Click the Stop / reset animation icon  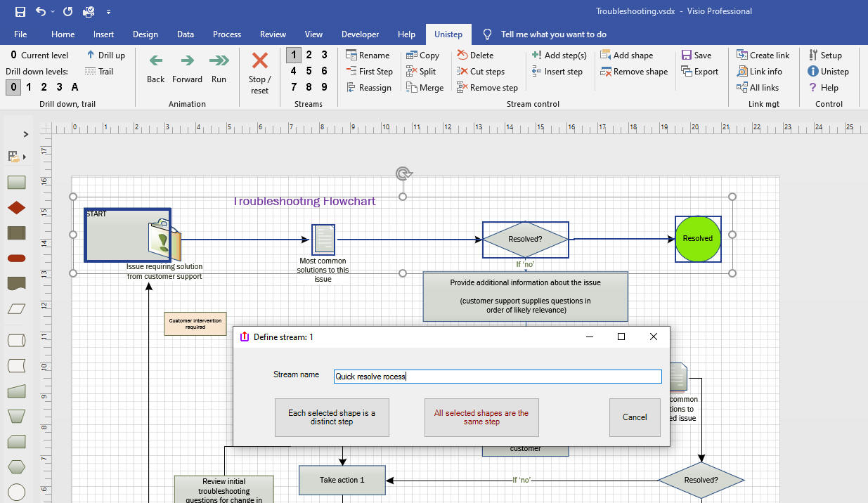(259, 61)
